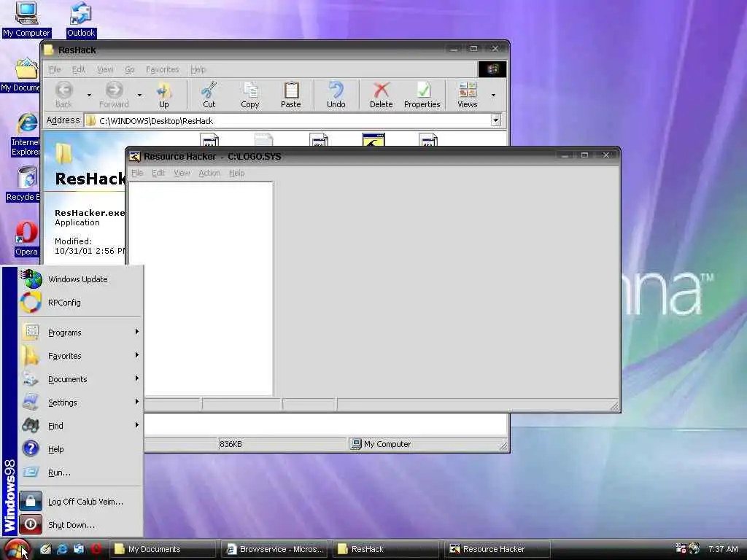Select Help in Start menu
This screenshot has width=747, height=560.
(81, 449)
